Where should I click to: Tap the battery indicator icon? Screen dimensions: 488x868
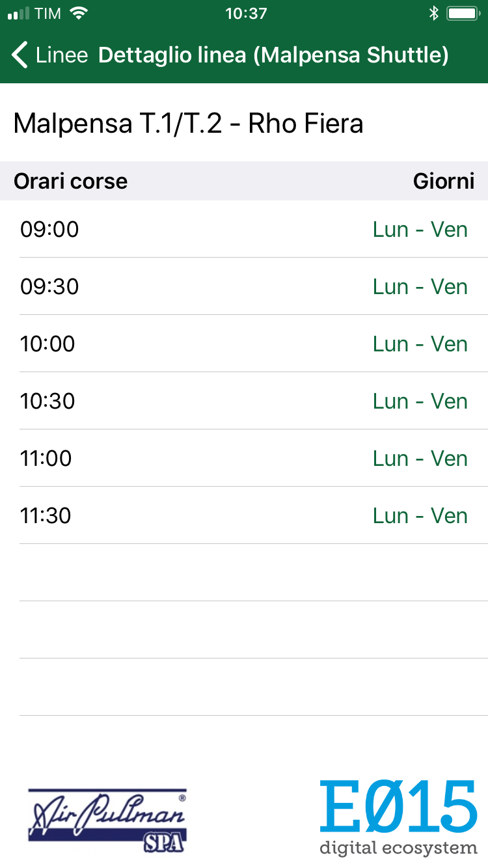465,13
